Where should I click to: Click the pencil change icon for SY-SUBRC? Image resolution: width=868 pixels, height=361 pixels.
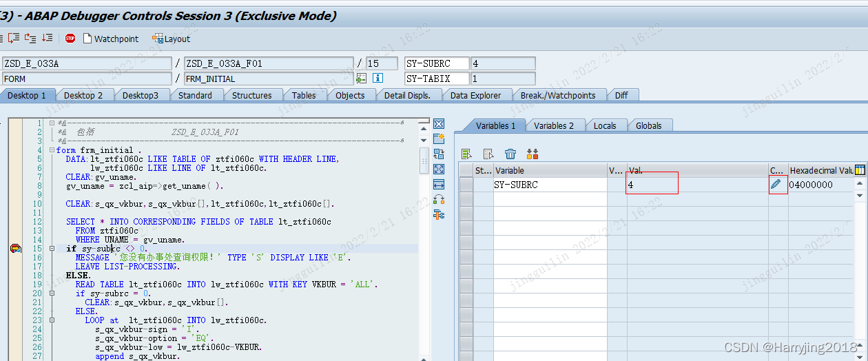point(776,184)
